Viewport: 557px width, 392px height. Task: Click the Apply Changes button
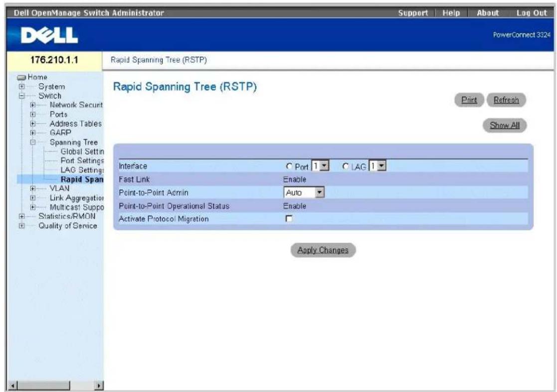pyautogui.click(x=323, y=250)
